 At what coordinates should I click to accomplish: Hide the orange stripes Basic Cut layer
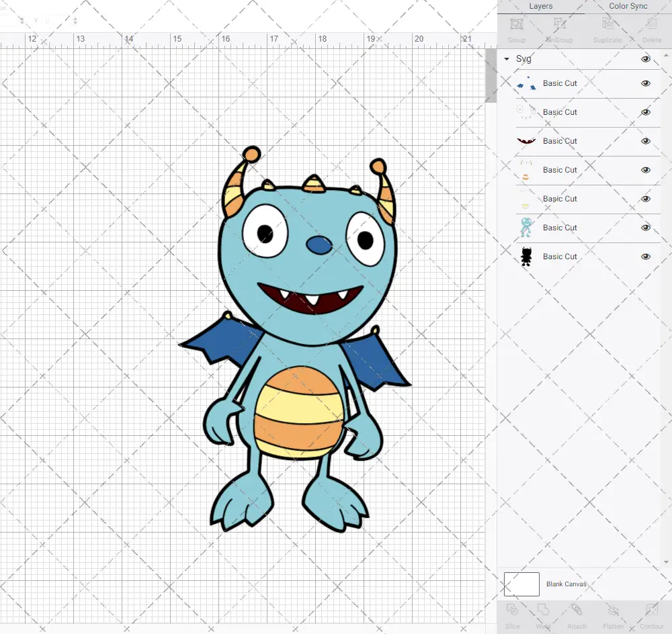pos(645,170)
